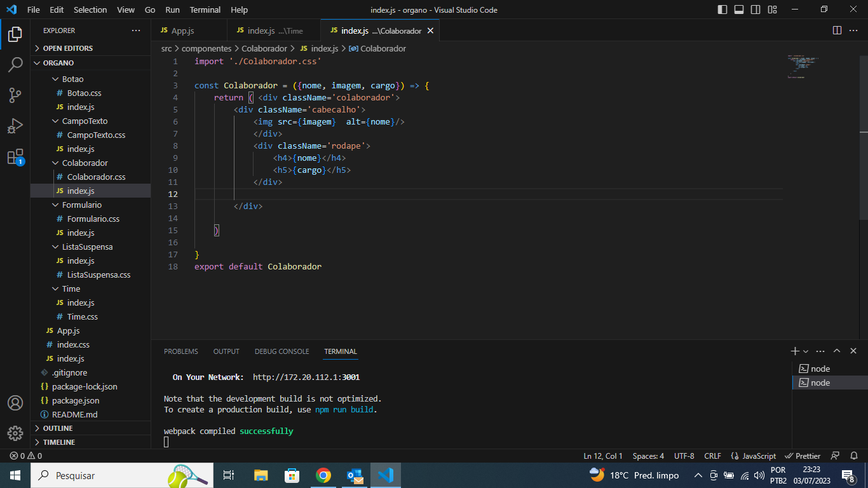Toggle the bottom panel layout icon
Screen dimensions: 868x488
coord(739,10)
